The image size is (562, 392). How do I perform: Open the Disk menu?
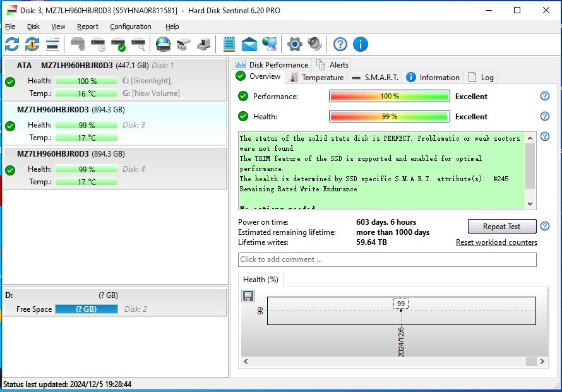(33, 27)
